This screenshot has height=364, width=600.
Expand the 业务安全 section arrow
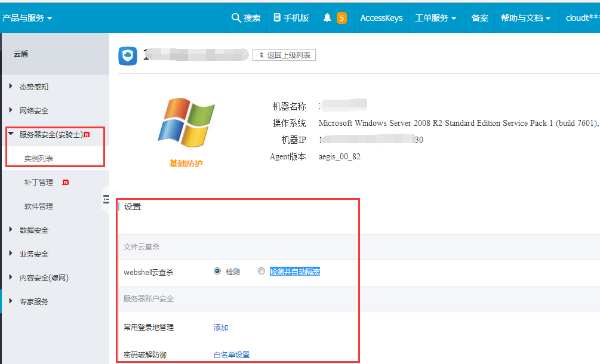point(11,253)
